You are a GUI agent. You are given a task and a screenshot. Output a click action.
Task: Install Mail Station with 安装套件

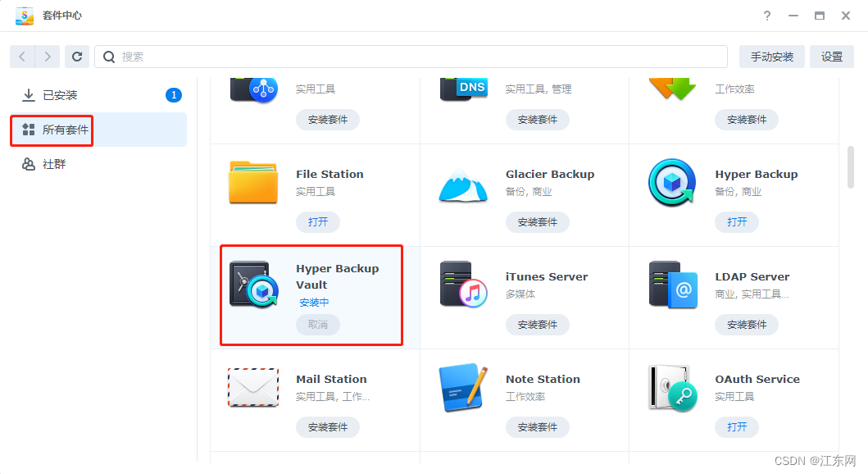click(x=328, y=427)
